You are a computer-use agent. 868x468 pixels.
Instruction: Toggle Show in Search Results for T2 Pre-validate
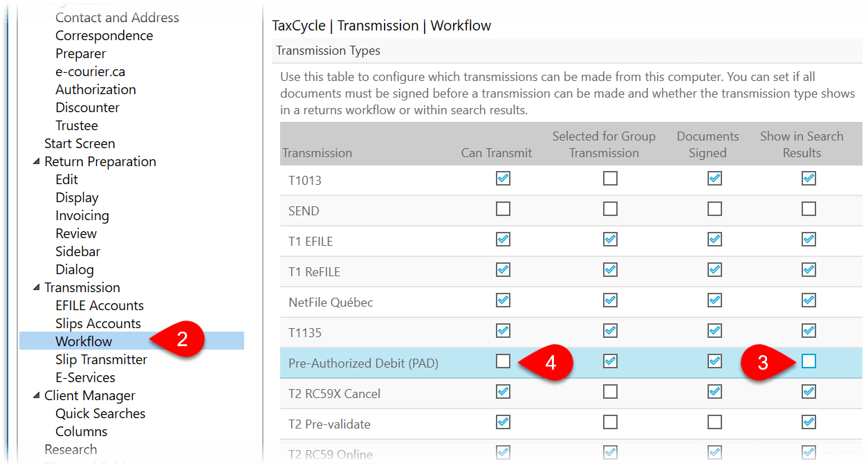(x=809, y=422)
